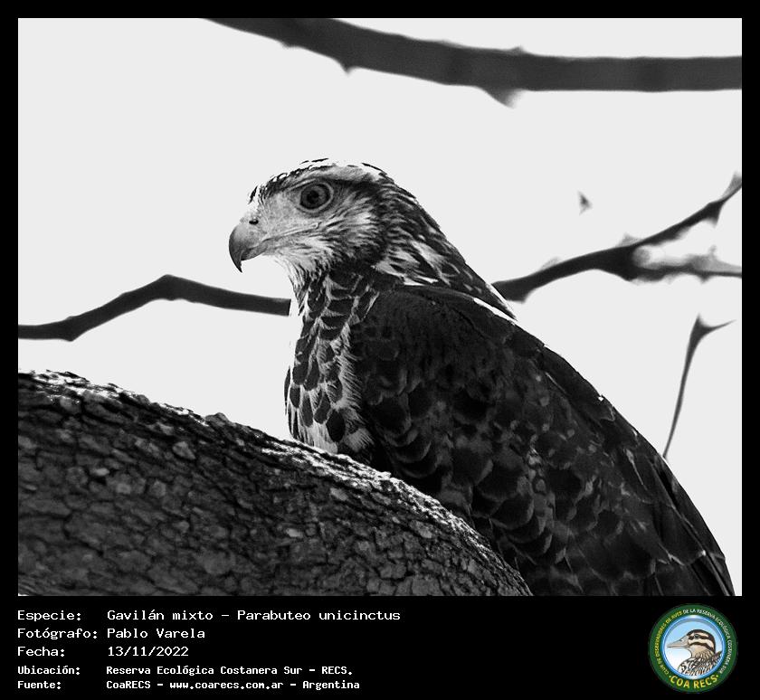Click the Fotógrafo label

(x=57, y=633)
